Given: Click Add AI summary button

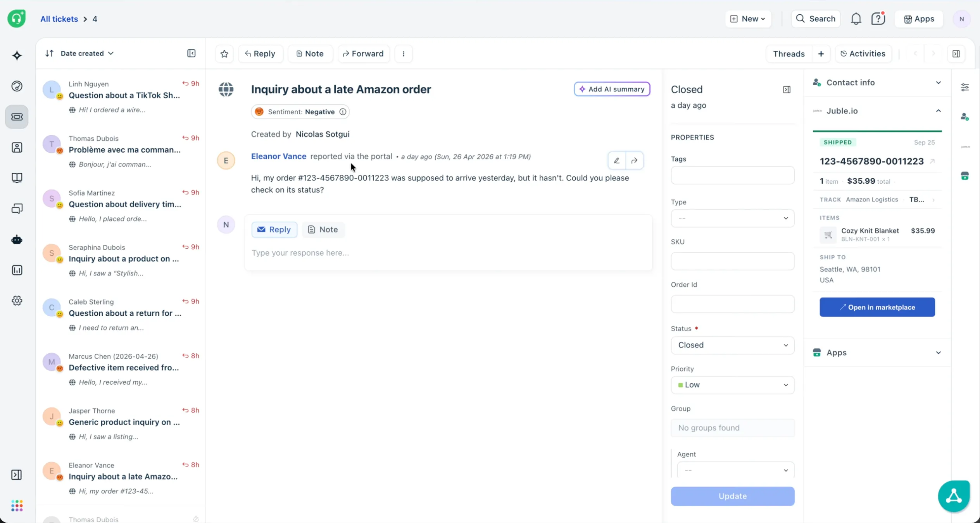Looking at the screenshot, I should coord(612,89).
